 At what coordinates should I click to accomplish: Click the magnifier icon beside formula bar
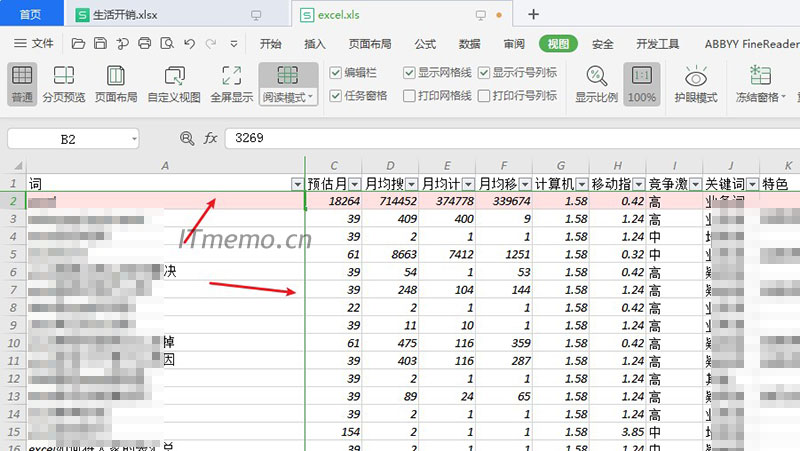point(187,138)
